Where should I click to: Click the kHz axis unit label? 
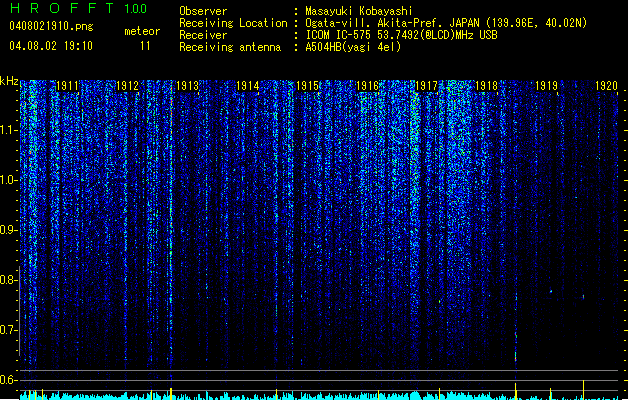[x=9, y=81]
